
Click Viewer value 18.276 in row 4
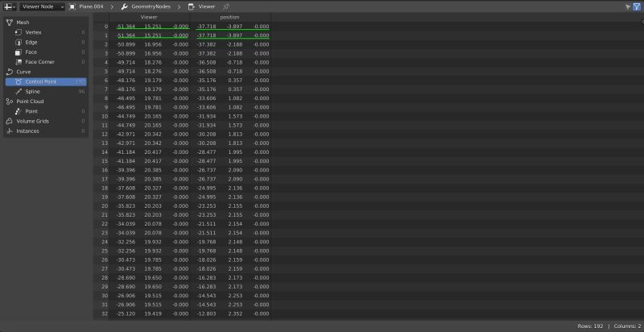[153, 63]
